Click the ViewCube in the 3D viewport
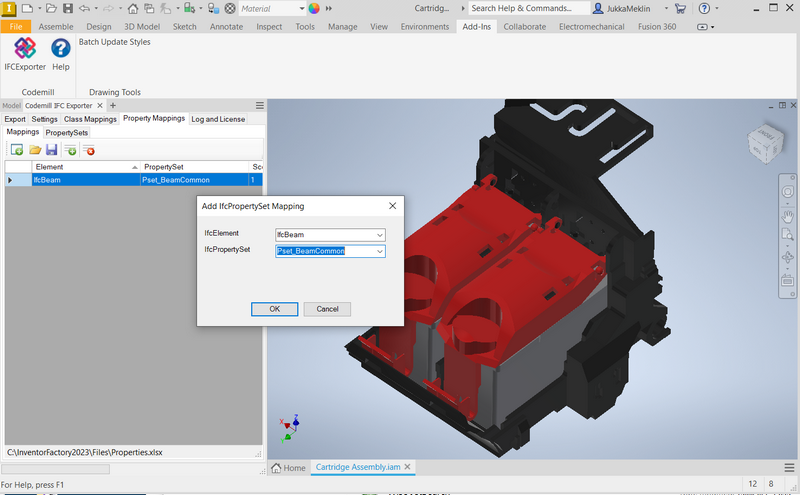 (x=766, y=142)
